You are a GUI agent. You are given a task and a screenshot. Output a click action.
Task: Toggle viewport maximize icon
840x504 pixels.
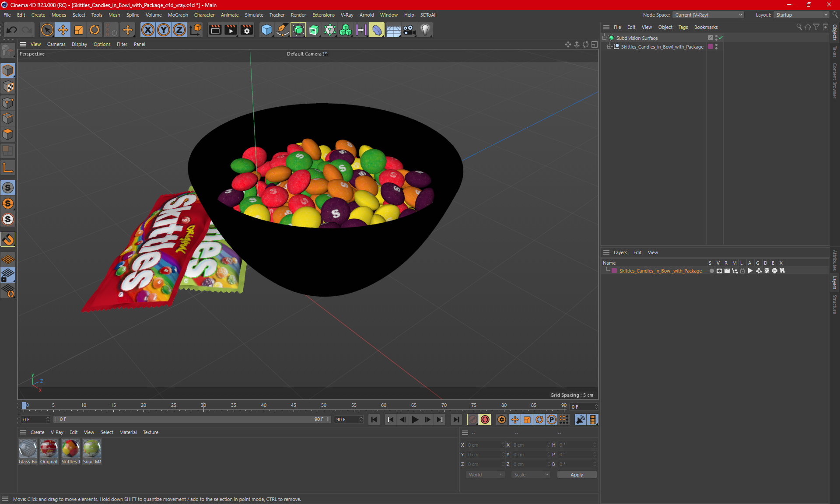point(594,44)
